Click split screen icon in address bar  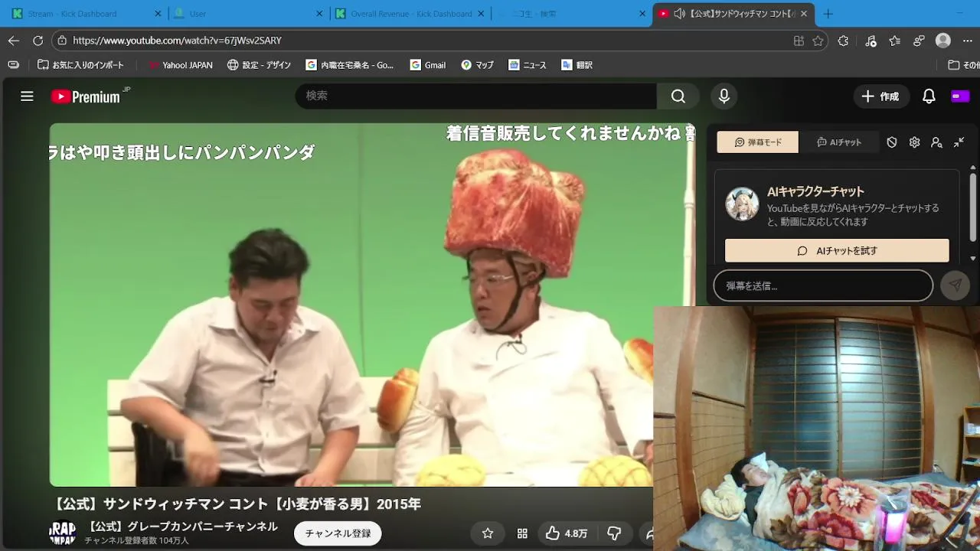[799, 41]
